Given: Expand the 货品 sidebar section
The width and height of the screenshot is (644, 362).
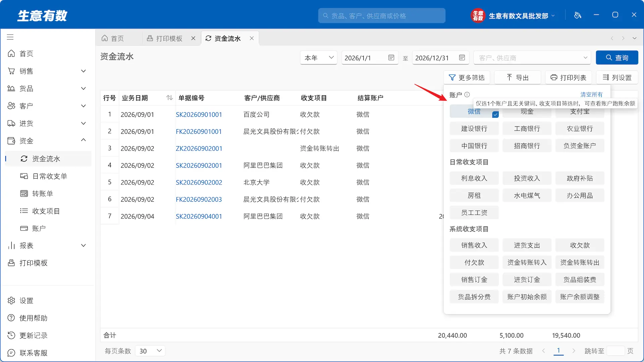Looking at the screenshot, I should [84, 88].
